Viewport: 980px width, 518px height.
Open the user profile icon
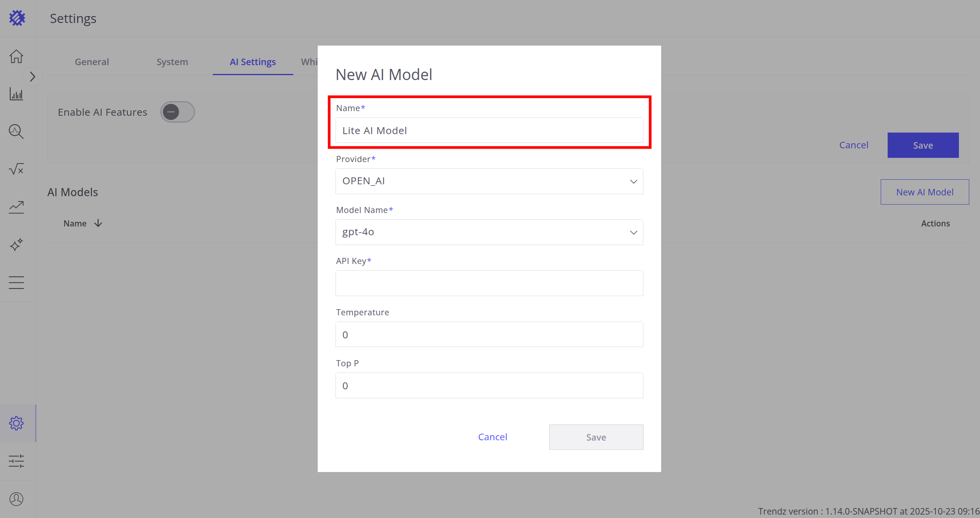point(16,499)
